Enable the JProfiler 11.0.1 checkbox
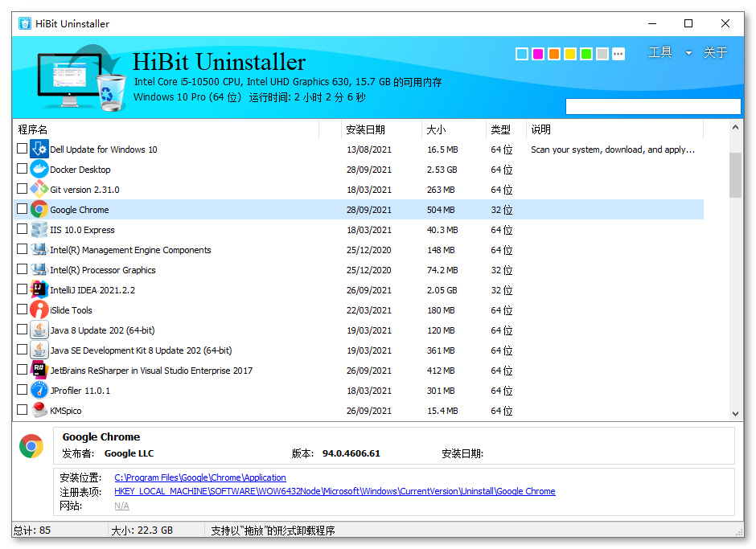 tap(22, 389)
